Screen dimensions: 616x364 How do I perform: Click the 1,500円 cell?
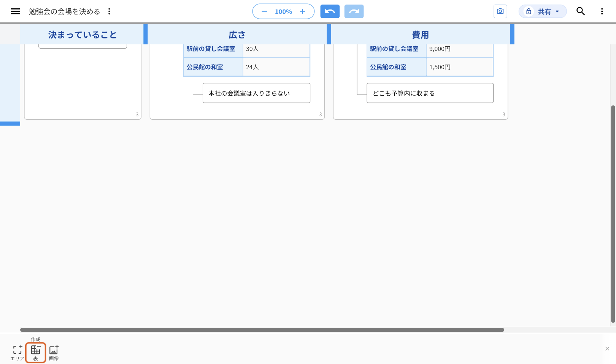[460, 67]
